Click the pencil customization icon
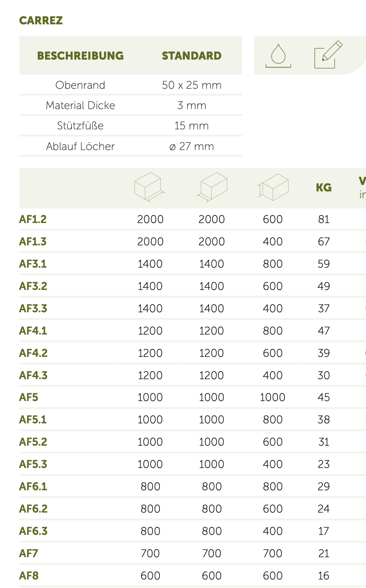366x588 pixels. 328,55
